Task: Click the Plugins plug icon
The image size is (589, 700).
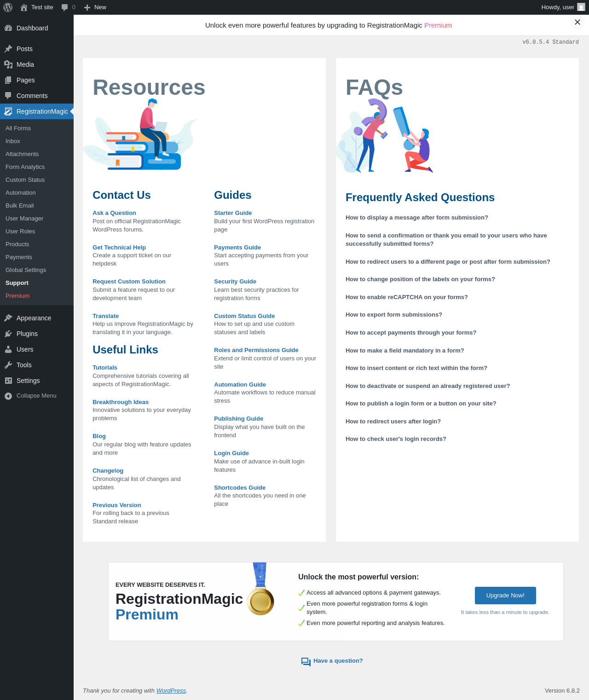Action: click(x=8, y=334)
